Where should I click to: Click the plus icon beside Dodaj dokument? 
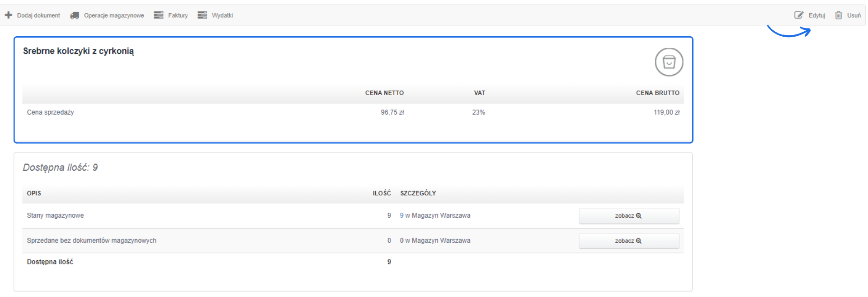[x=8, y=15]
